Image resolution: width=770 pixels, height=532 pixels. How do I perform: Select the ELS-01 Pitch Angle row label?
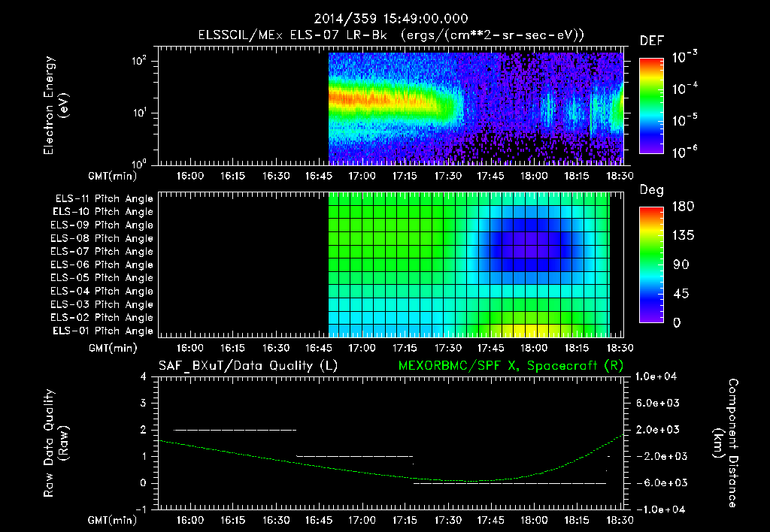(x=103, y=331)
